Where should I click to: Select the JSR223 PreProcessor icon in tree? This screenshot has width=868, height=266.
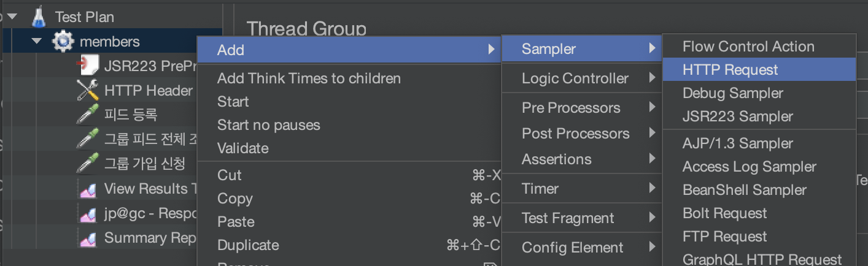point(90,66)
